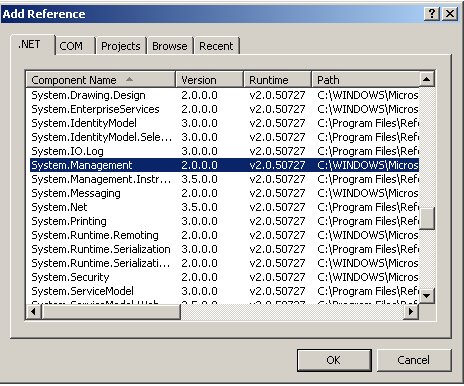The width and height of the screenshot is (464, 386).
Task: Click the vertical scrollbar thumb
Action: [427, 219]
